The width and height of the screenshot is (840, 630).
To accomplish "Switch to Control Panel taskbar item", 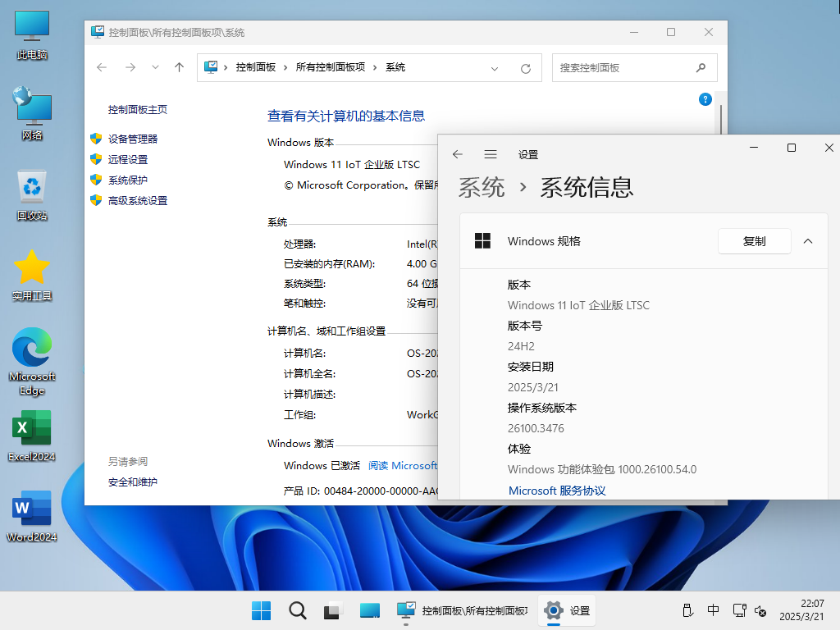I will (462, 610).
